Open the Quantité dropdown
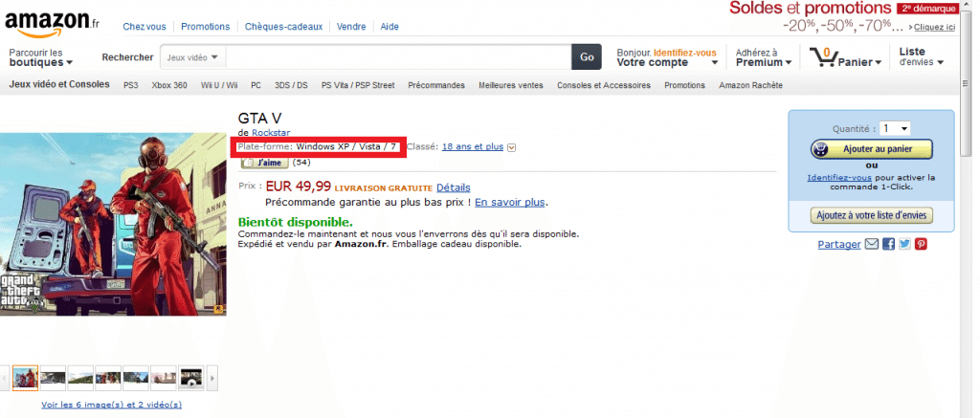This screenshot has height=418, width=980. point(895,129)
